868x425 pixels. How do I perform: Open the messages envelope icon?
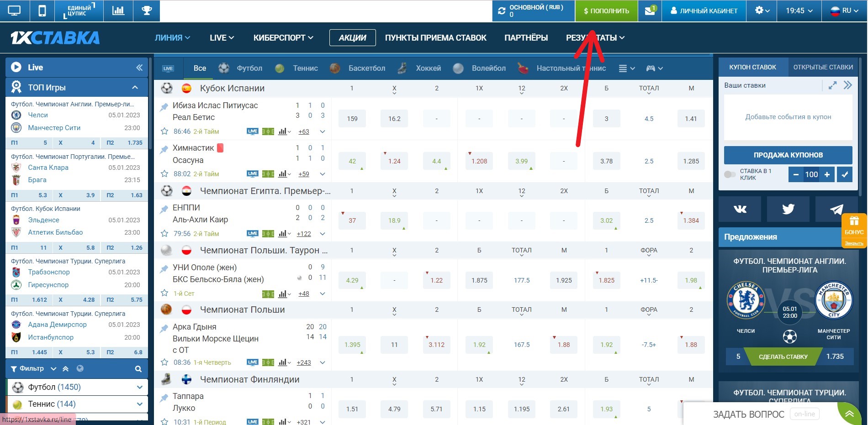(650, 10)
